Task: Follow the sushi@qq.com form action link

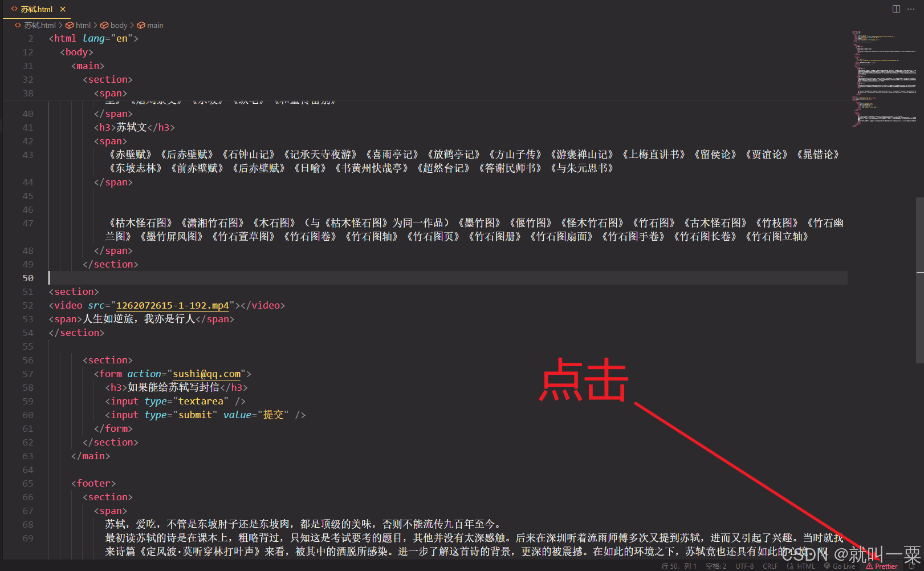Action: (x=206, y=374)
